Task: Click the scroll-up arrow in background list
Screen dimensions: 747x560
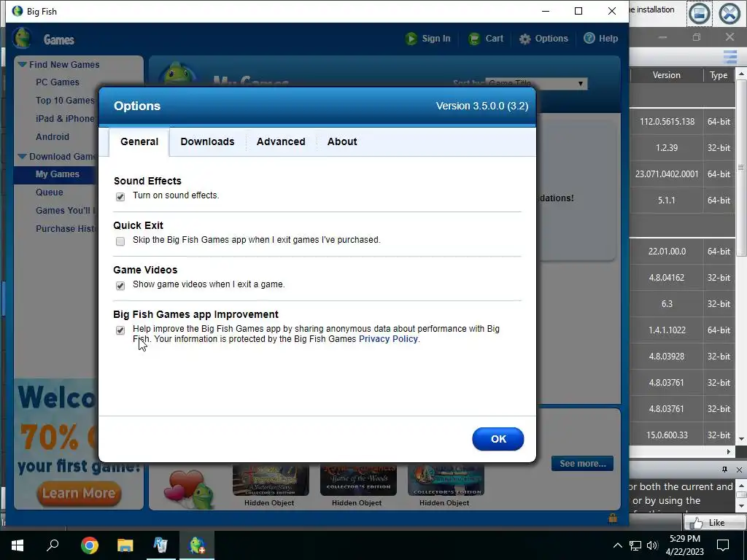Action: click(x=741, y=74)
